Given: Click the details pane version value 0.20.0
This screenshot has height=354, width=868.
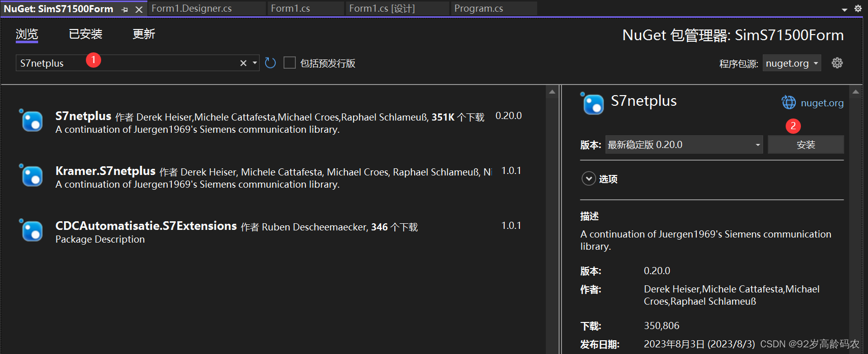Looking at the screenshot, I should (x=657, y=271).
